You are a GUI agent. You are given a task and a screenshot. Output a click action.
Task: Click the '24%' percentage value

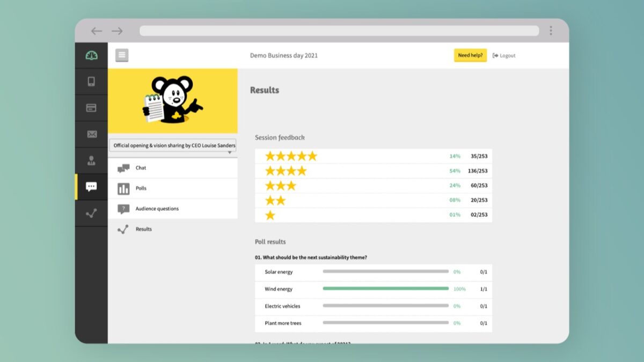(455, 186)
